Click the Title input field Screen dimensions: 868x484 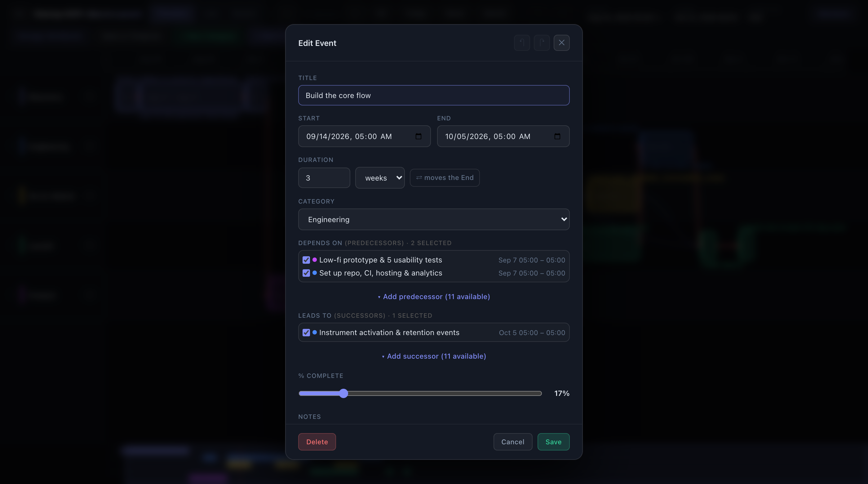[x=434, y=96]
